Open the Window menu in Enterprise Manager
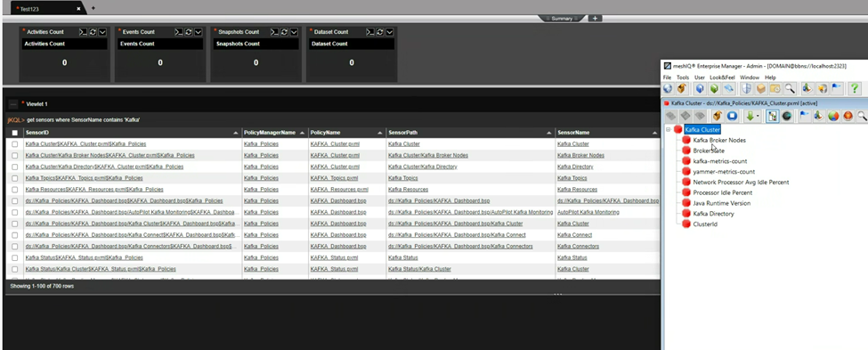This screenshot has height=350, width=868. [750, 77]
